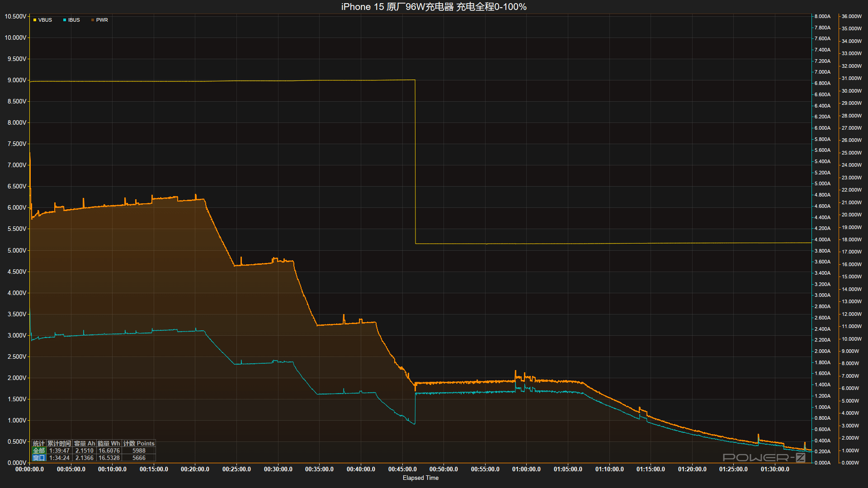Click the cyan IBUS legend swatch

(x=65, y=20)
